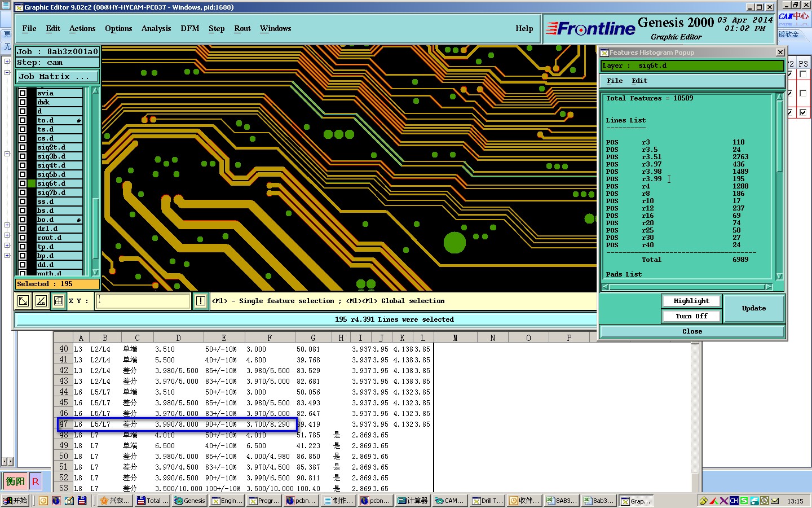The width and height of the screenshot is (812, 508).
Task: Click the X Y coordinate input field
Action: [143, 301]
